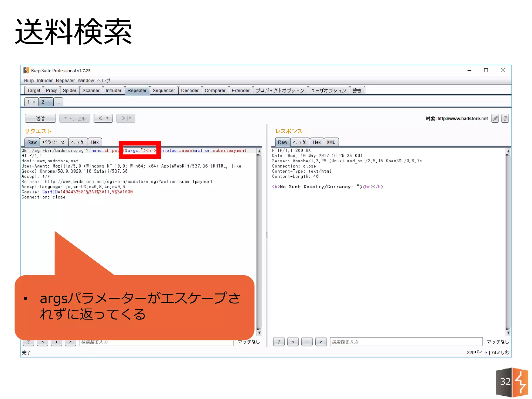Switch to the Target tab

click(x=34, y=90)
